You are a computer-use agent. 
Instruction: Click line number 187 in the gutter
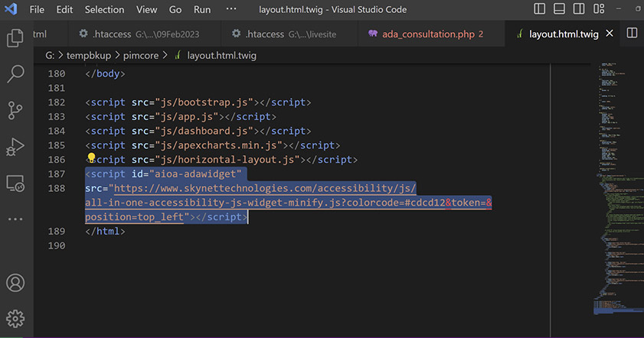(57, 174)
